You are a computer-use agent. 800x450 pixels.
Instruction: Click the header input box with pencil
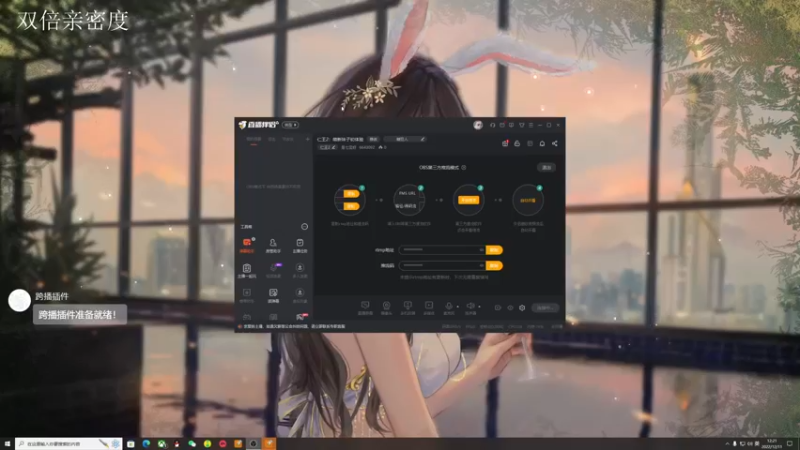(x=405, y=139)
